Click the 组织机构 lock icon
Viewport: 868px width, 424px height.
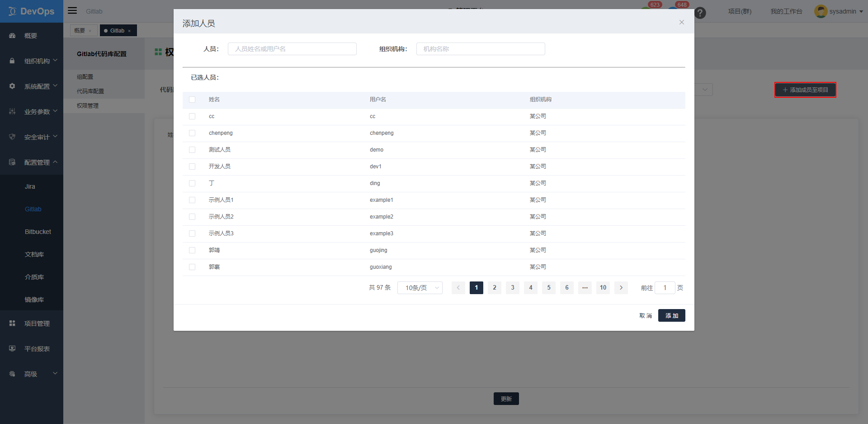(12, 61)
